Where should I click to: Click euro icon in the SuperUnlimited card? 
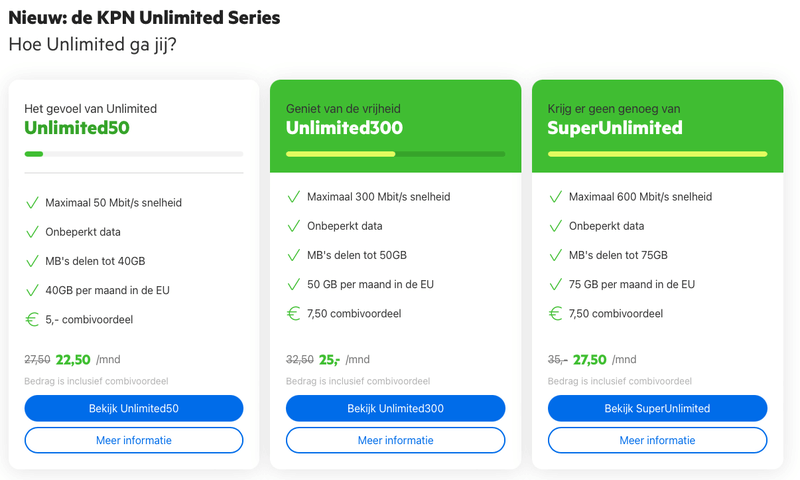556,313
